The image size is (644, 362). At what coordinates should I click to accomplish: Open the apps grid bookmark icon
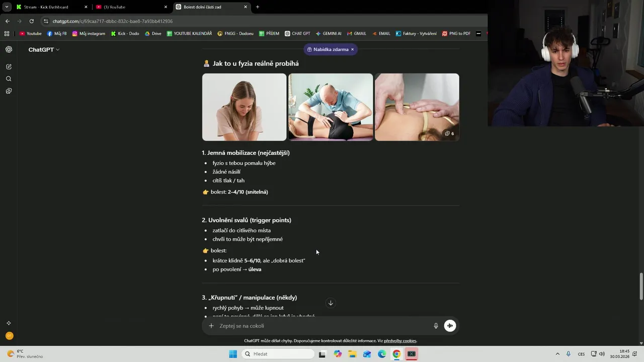pyautogui.click(x=7, y=34)
